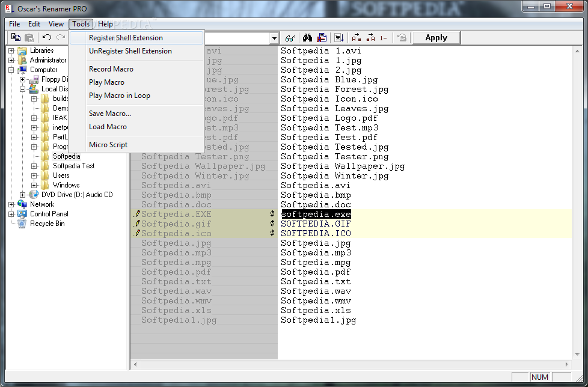Select Play Macro in Loop
Viewport: 588px width, 387px height.
click(136, 96)
